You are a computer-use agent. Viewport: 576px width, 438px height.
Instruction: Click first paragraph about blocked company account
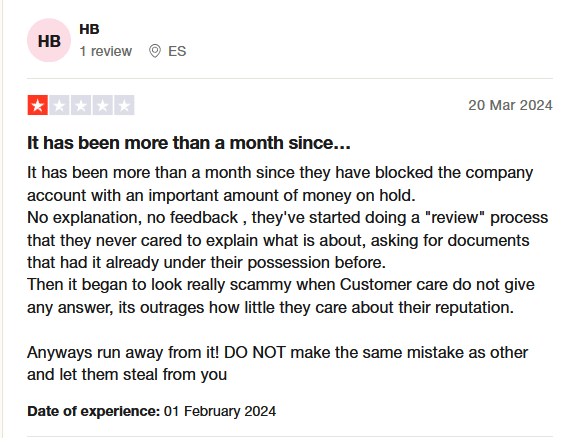280,184
